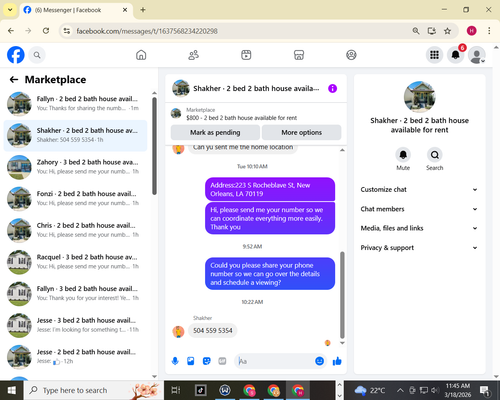
Task: Open the Friends icon in top navigation
Action: tap(194, 55)
